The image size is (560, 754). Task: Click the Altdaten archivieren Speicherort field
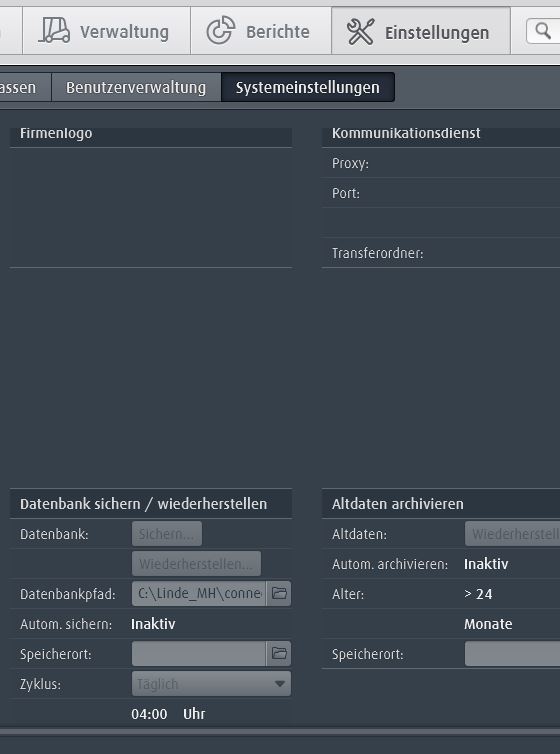click(512, 654)
